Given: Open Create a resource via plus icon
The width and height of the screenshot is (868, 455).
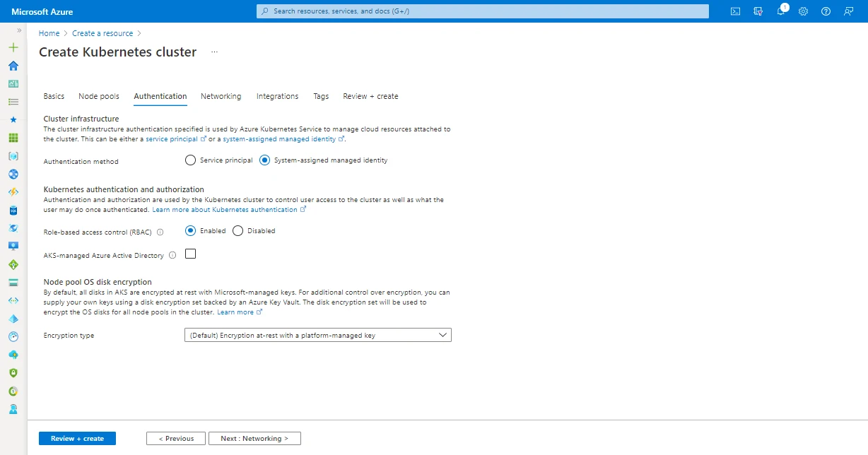Looking at the screenshot, I should (13, 47).
